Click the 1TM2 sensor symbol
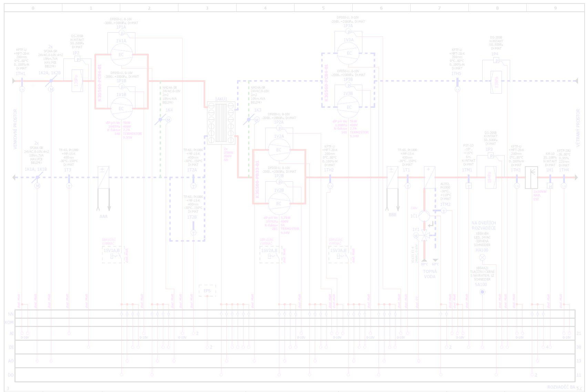Screen dimensions: 588x392 (x=444, y=211)
